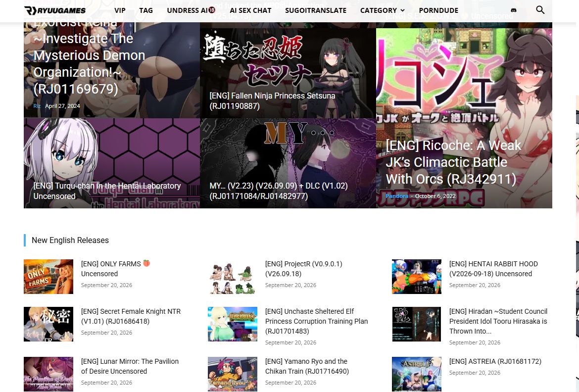Open the Undress AI menu item
This screenshot has width=579, height=392.
click(191, 10)
